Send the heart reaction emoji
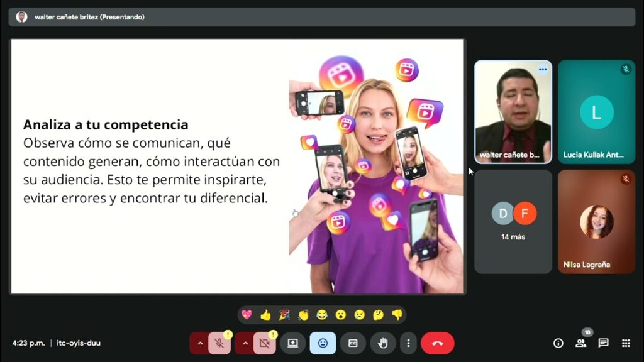The image size is (644, 362). [x=247, y=315]
